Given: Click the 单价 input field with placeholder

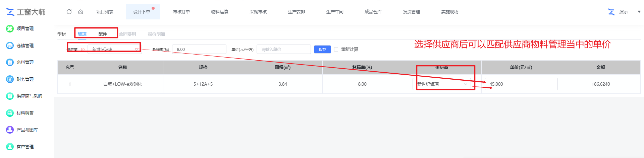Looking at the screenshot, I should 283,49.
